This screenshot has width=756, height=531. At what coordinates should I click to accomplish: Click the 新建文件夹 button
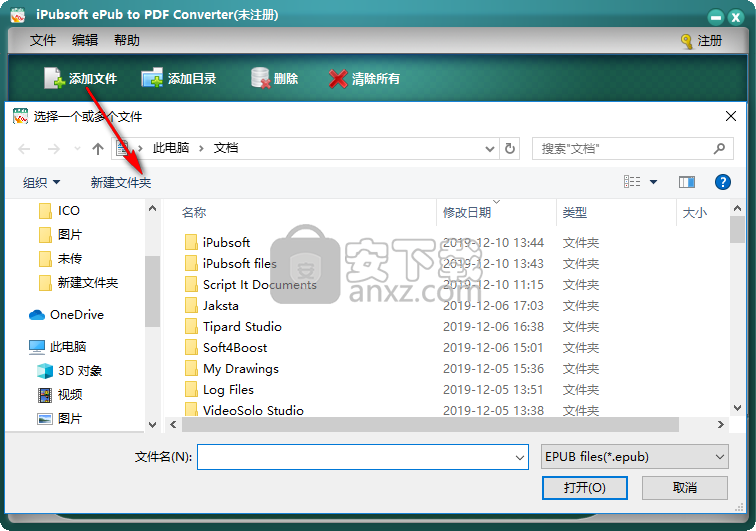(x=121, y=182)
